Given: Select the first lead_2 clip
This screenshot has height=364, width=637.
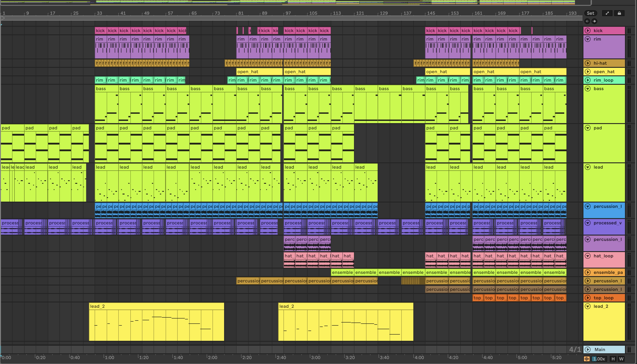Looking at the screenshot, I should [x=156, y=306].
